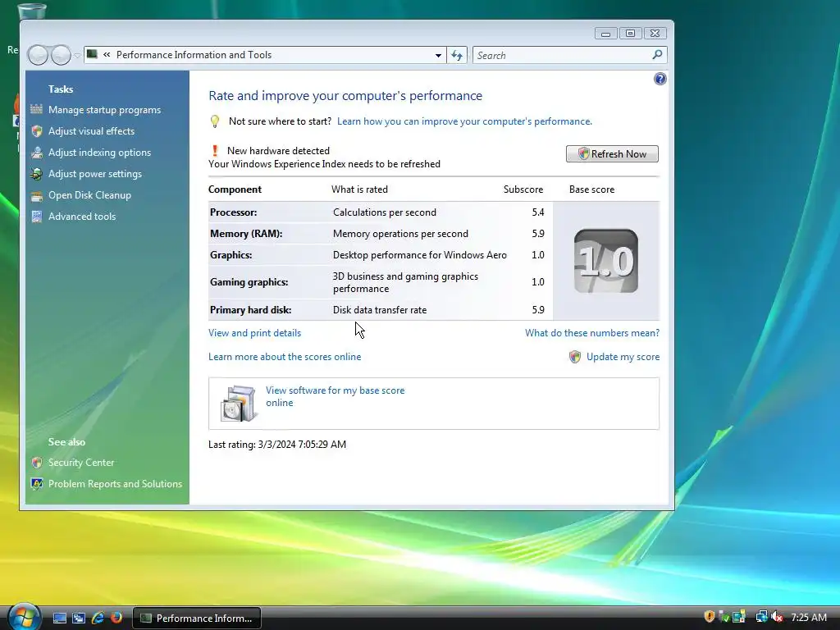Open Adjust visual effects task
Viewport: 840px width, 630px height.
[x=91, y=131]
